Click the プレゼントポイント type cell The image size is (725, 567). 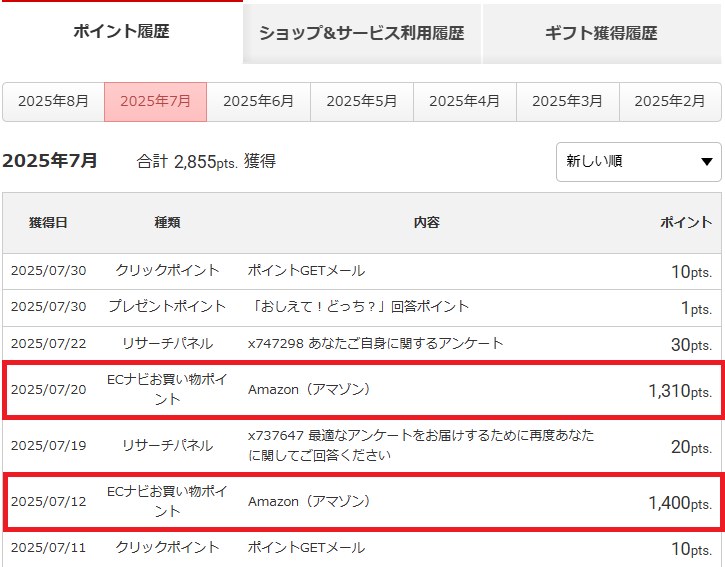(167, 307)
